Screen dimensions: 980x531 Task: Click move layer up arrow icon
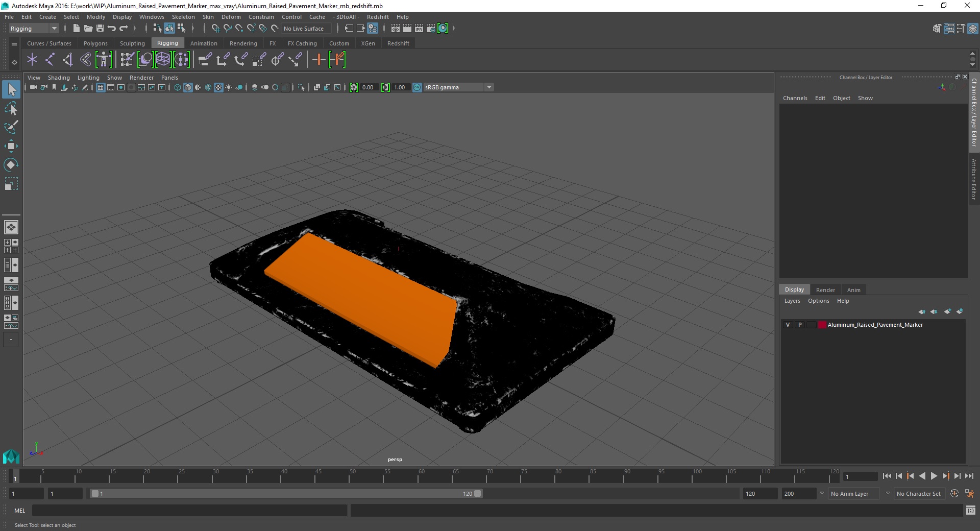tap(922, 311)
